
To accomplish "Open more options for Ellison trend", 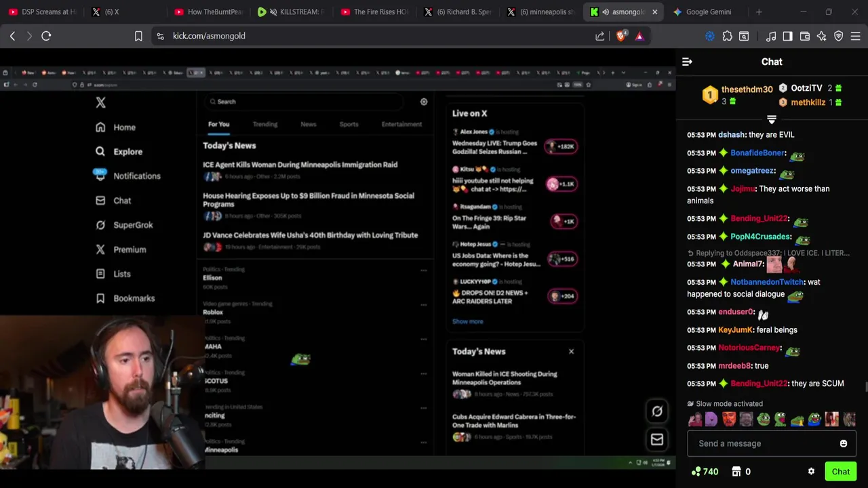I will click(424, 270).
